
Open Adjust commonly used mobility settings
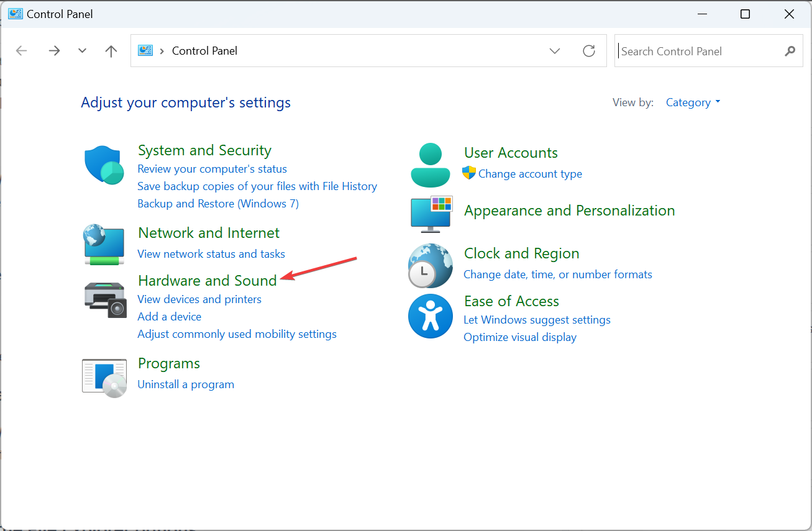237,334
